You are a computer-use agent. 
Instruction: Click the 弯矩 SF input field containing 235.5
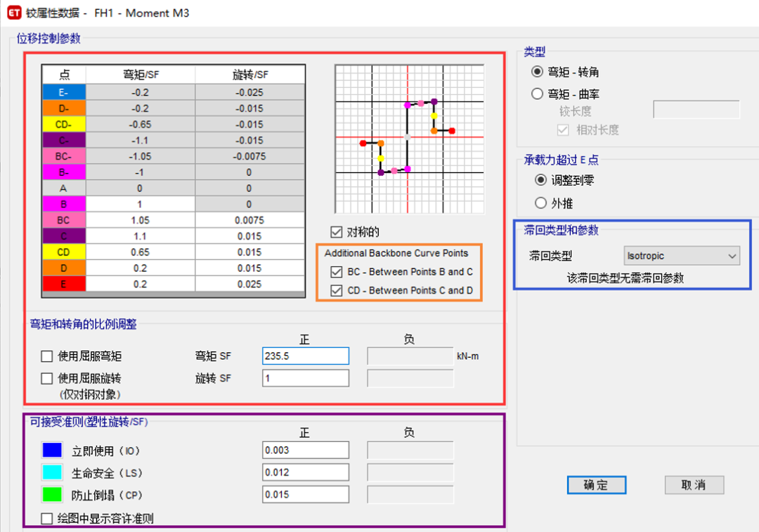point(305,356)
